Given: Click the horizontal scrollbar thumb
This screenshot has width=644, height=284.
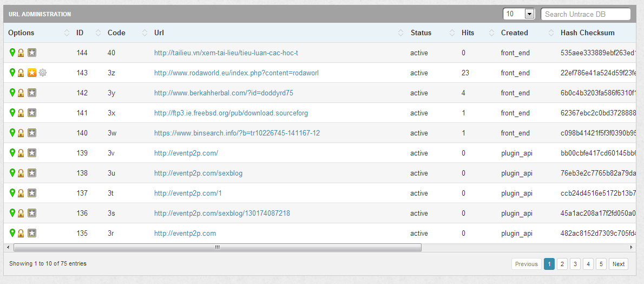Looking at the screenshot, I should (x=217, y=247).
